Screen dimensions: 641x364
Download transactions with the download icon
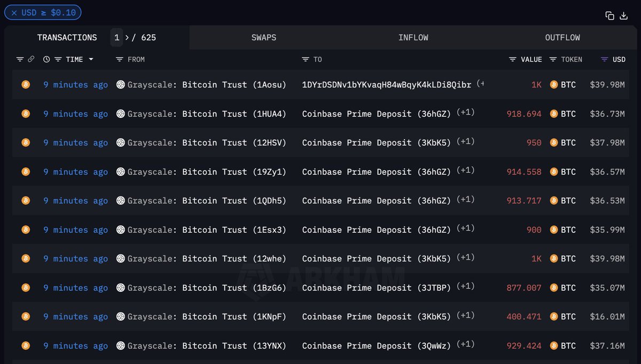[x=623, y=15]
